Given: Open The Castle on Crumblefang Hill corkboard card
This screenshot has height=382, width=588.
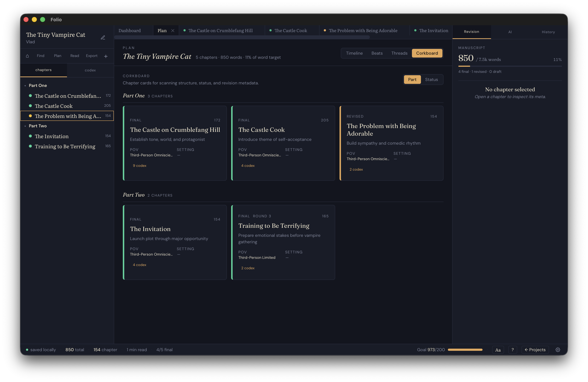Looking at the screenshot, I should [x=175, y=143].
